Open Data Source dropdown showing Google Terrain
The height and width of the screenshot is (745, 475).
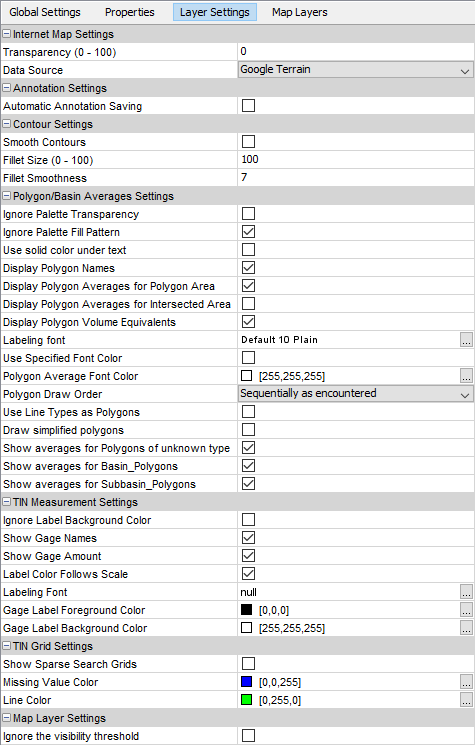[355, 70]
